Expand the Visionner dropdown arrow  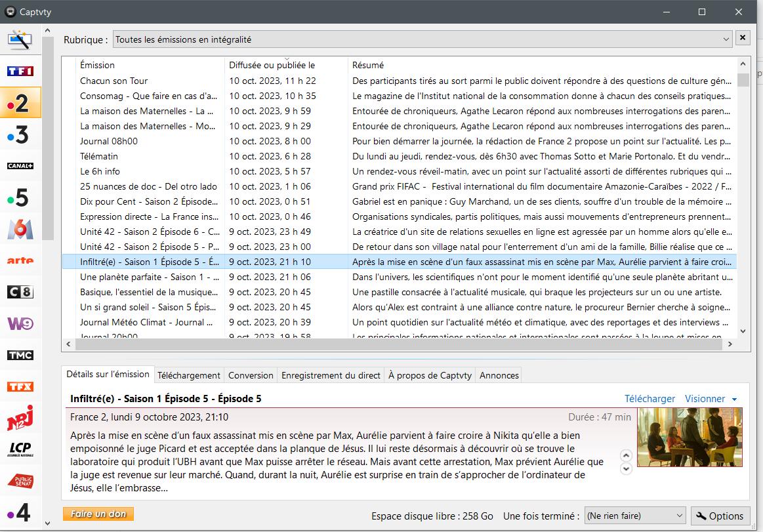[x=734, y=399]
